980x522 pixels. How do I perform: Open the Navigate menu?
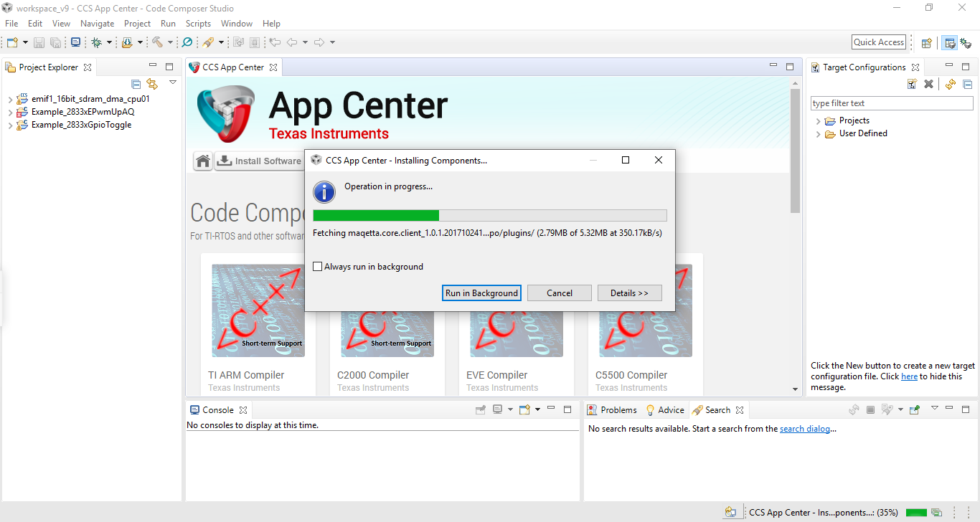[x=97, y=24]
